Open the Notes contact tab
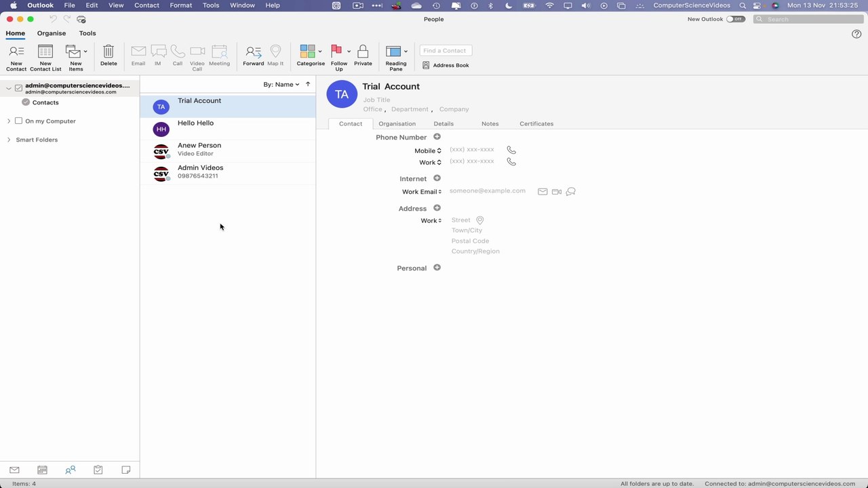 coord(490,123)
